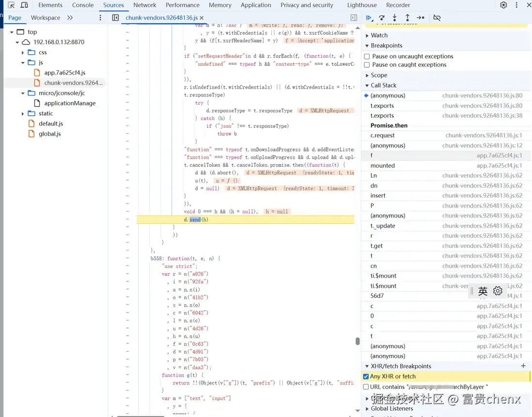Switch to the Network tab
532x417 pixels.
pos(144,5)
